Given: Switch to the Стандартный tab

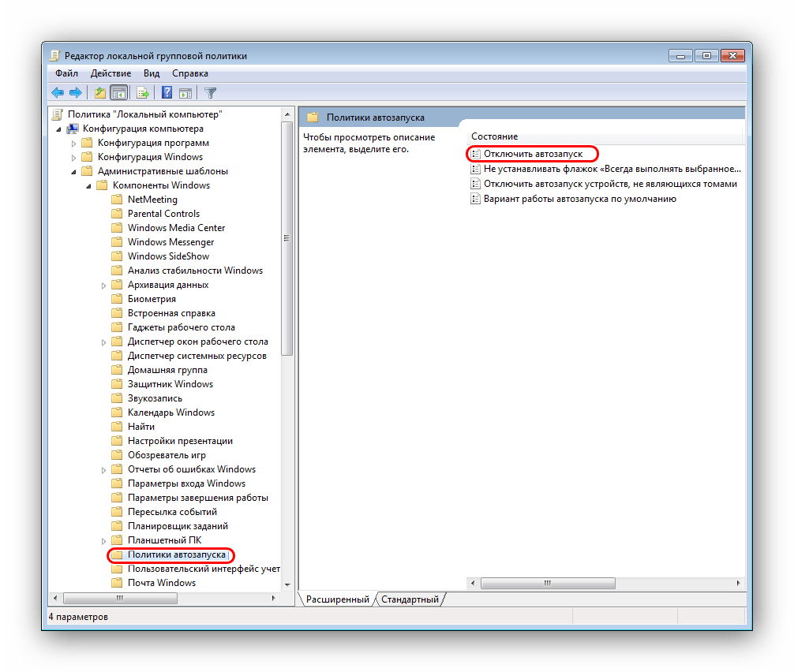Looking at the screenshot, I should tap(410, 599).
